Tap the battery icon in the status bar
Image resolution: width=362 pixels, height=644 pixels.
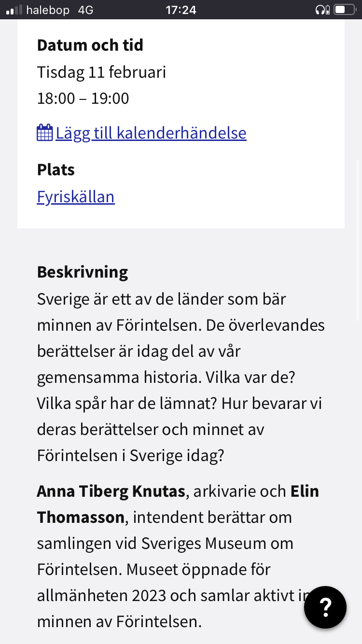click(345, 10)
